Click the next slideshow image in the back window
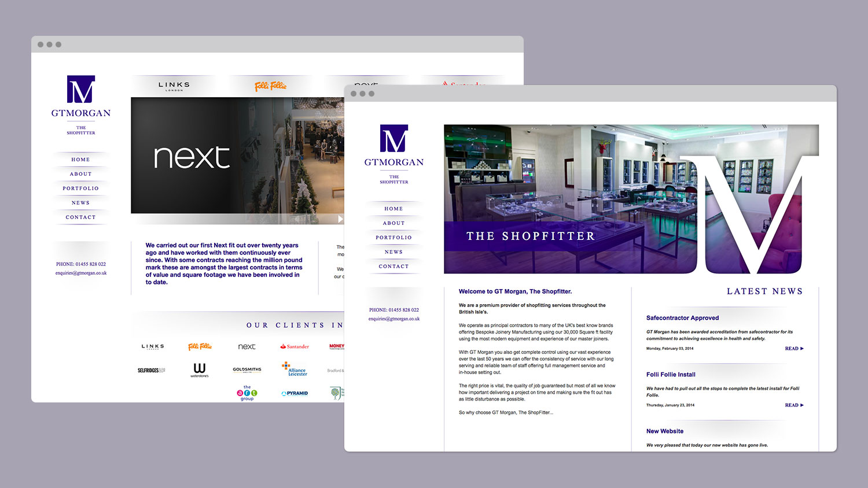Screen dimensions: 868x488 237,156
